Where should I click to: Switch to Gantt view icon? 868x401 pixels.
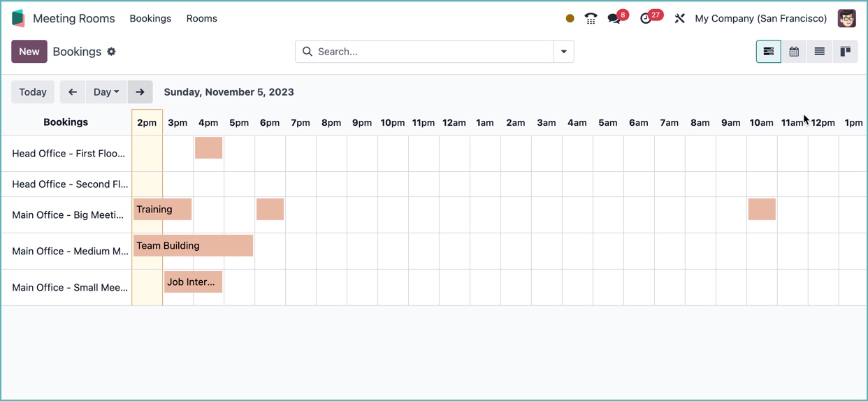[768, 52]
